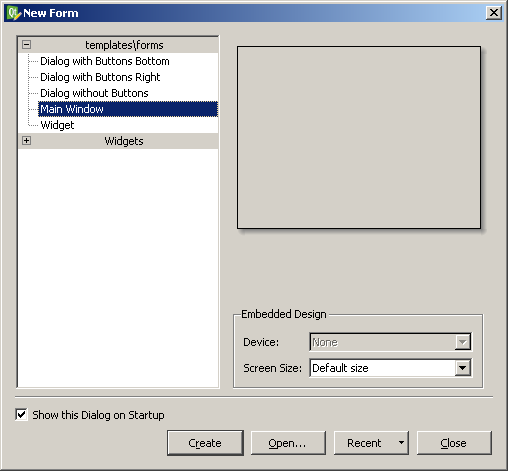The height and width of the screenshot is (471, 508).
Task: Click the Recent button
Action: click(x=364, y=443)
